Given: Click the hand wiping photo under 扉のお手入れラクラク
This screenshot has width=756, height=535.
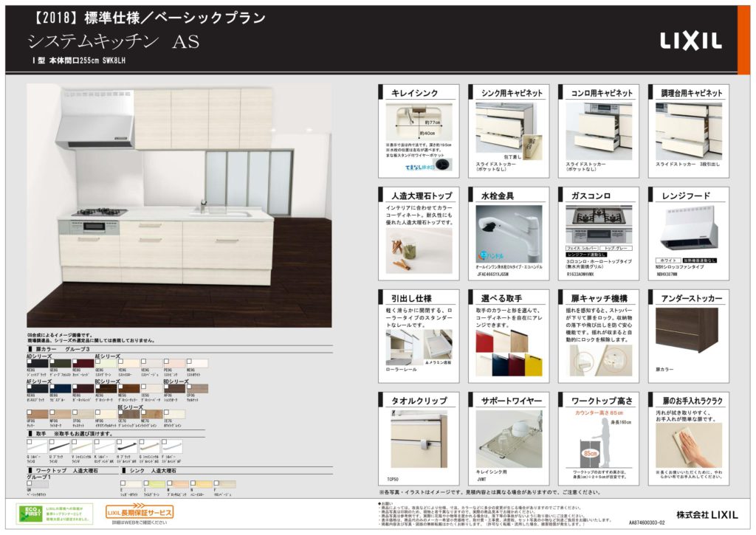Looking at the screenshot, I should [689, 446].
